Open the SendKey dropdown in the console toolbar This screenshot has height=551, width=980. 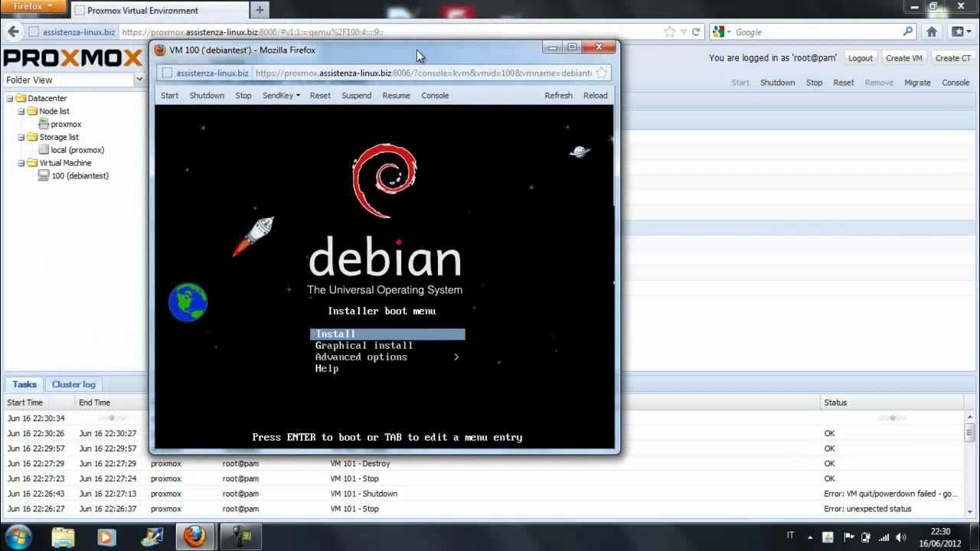281,96
